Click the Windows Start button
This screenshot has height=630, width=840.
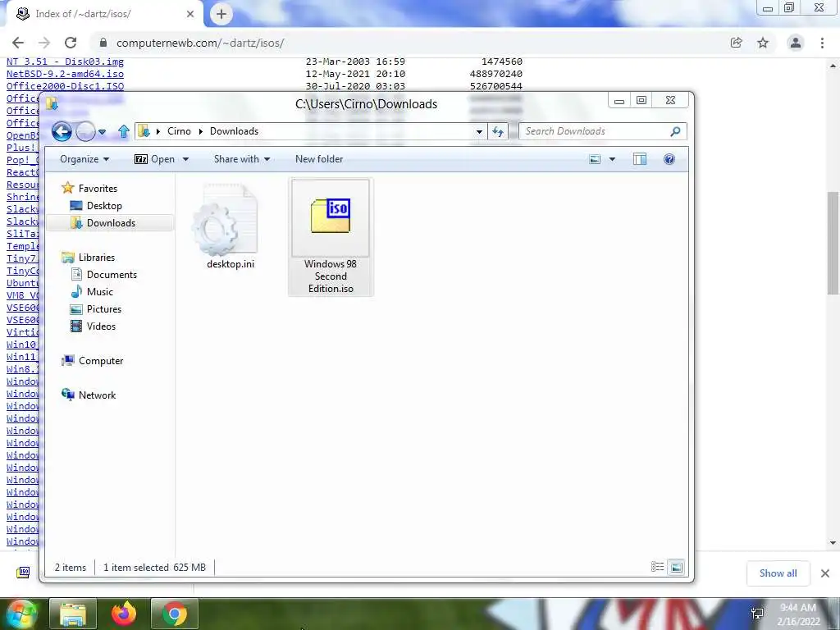pyautogui.click(x=21, y=614)
